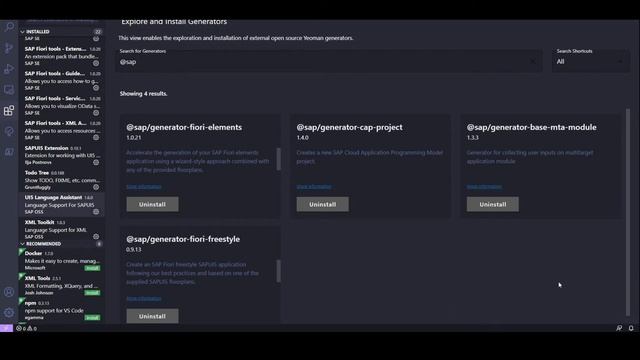Open gear for SAP Fiori tools Service
The image size is (640, 360).
[96, 113]
